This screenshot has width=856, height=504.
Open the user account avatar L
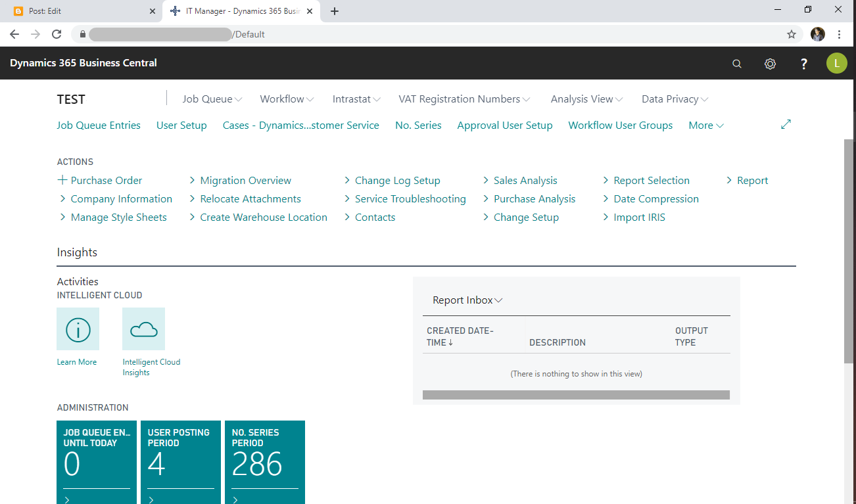837,63
